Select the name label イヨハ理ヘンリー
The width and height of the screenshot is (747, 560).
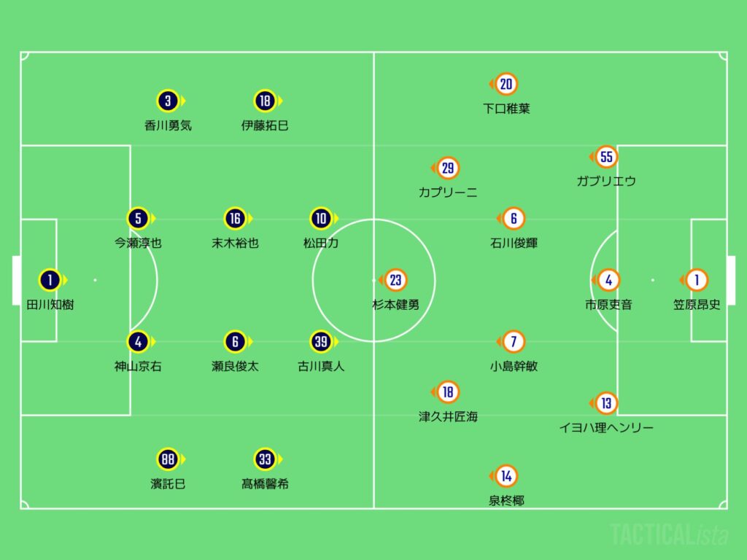(605, 427)
